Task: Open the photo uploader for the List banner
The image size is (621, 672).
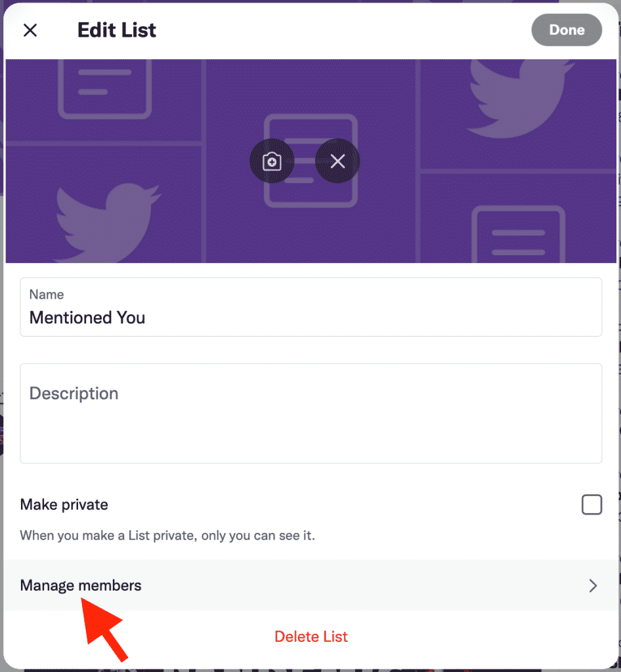Action: pos(272,160)
